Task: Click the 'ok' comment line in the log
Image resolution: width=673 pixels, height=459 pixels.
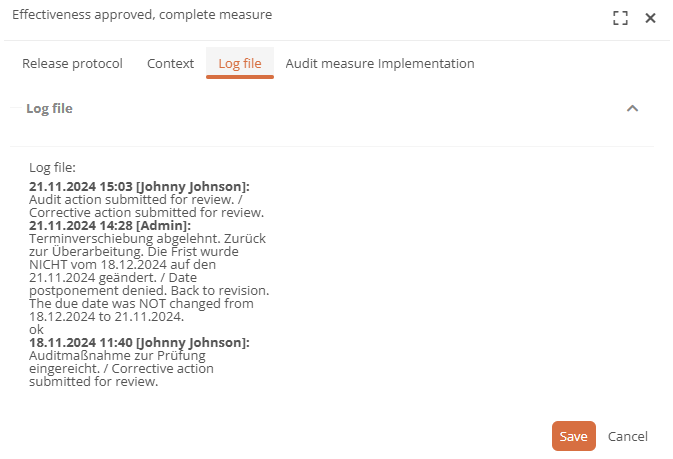Action: pyautogui.click(x=36, y=329)
